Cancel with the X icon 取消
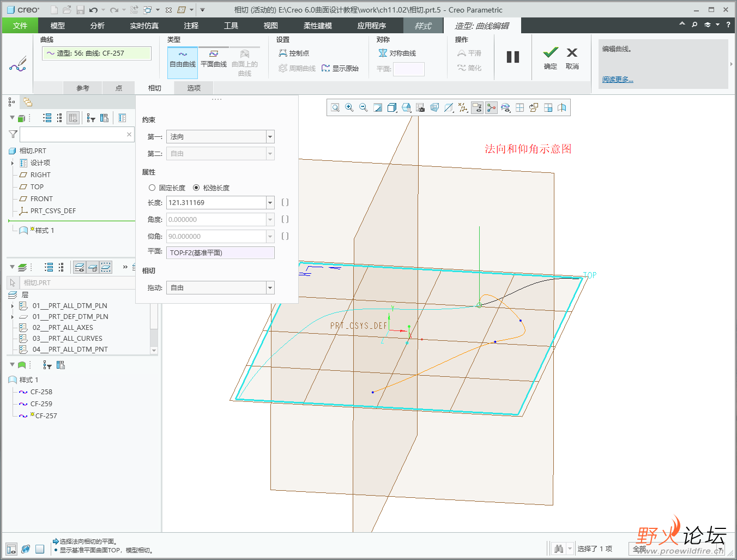This screenshot has width=737, height=560. (572, 58)
